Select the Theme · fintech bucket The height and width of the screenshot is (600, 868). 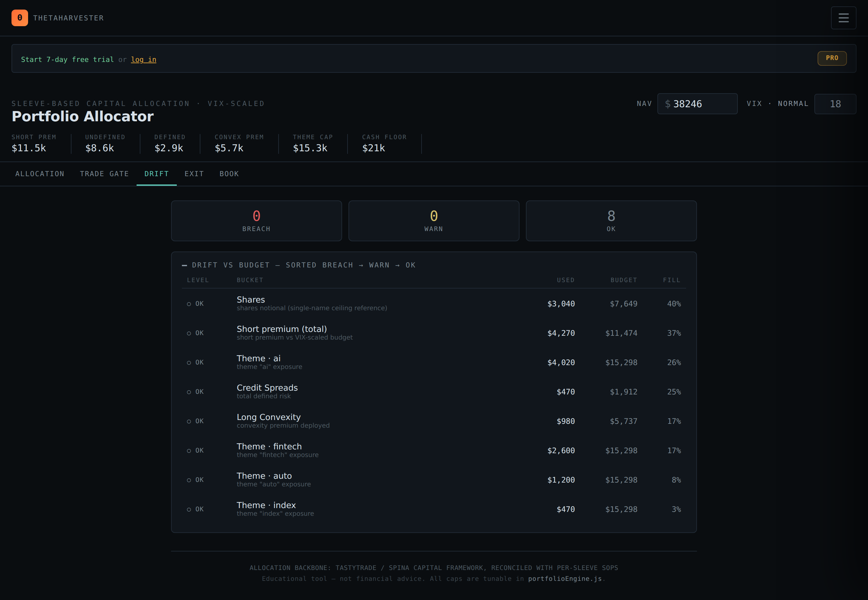point(269,446)
